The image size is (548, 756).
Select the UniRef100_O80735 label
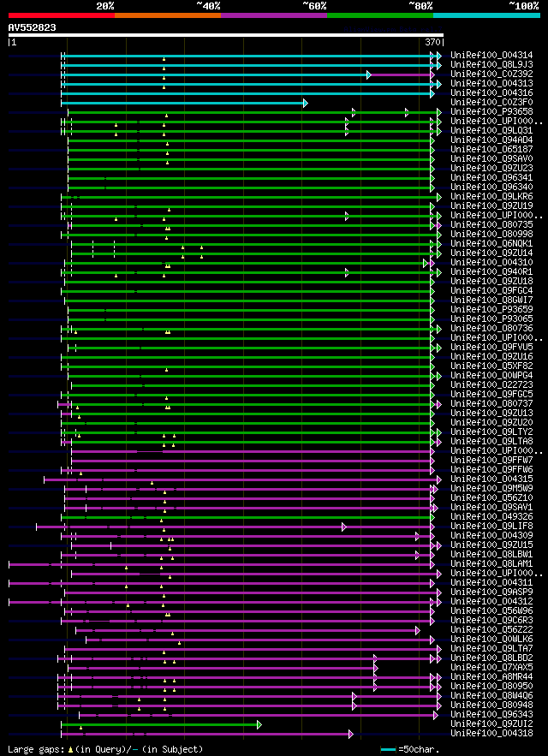[x=491, y=224]
